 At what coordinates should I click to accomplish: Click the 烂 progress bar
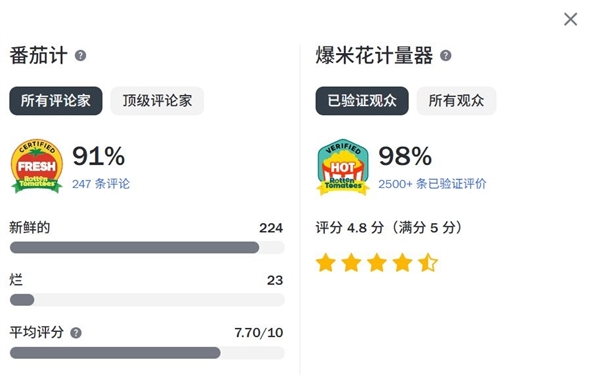point(147,300)
